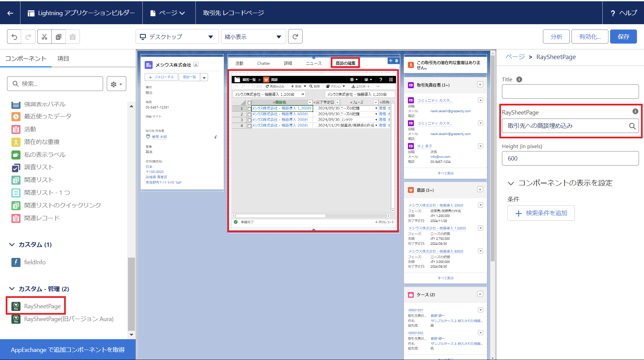Open the ケース (2) card dropdown
644x360 pixels.
pyautogui.click(x=480, y=294)
